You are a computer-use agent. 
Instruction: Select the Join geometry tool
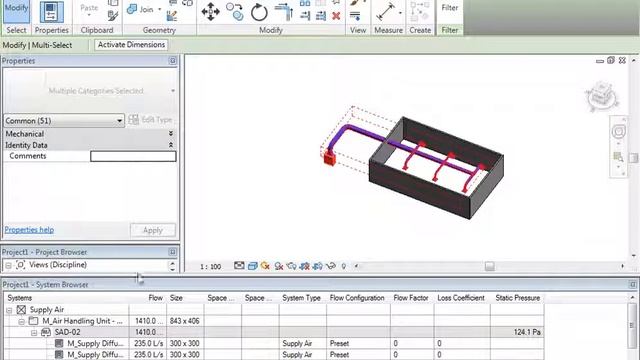click(139, 9)
